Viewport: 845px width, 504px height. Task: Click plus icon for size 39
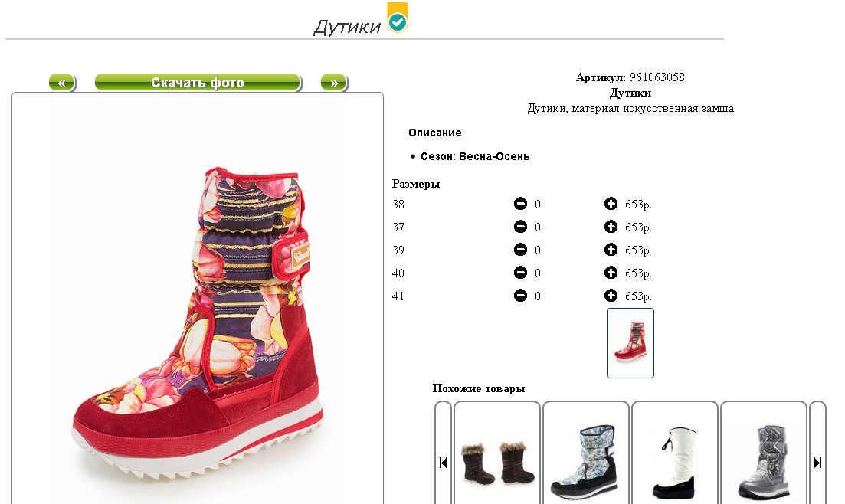click(611, 250)
